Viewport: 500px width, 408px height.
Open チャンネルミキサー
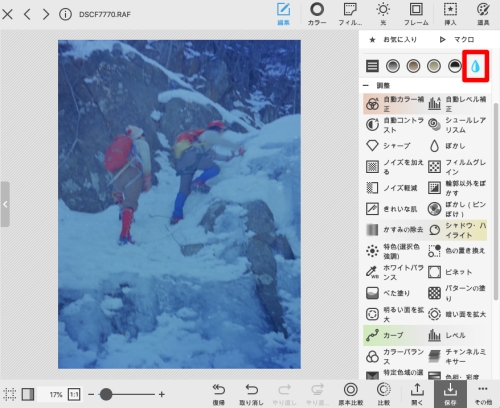click(457, 356)
